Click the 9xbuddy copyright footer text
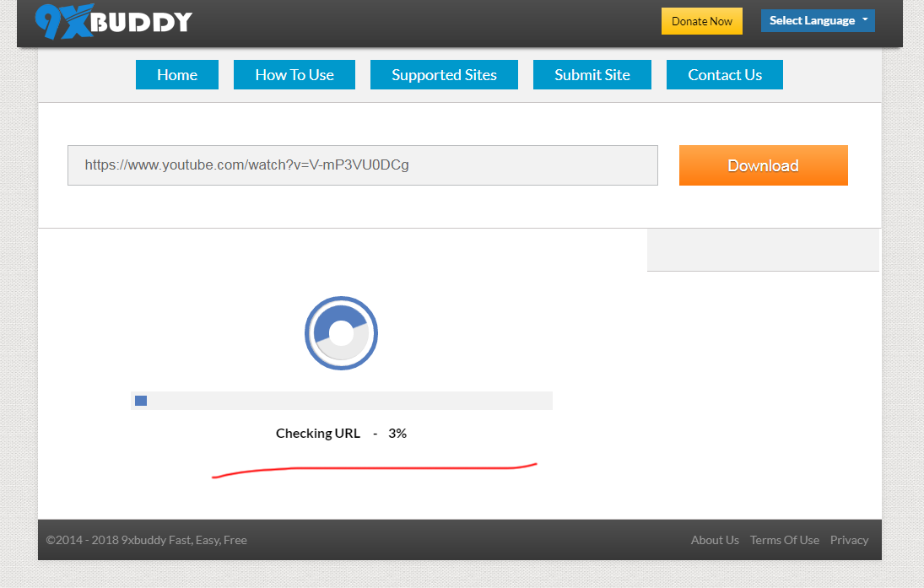 (x=147, y=540)
